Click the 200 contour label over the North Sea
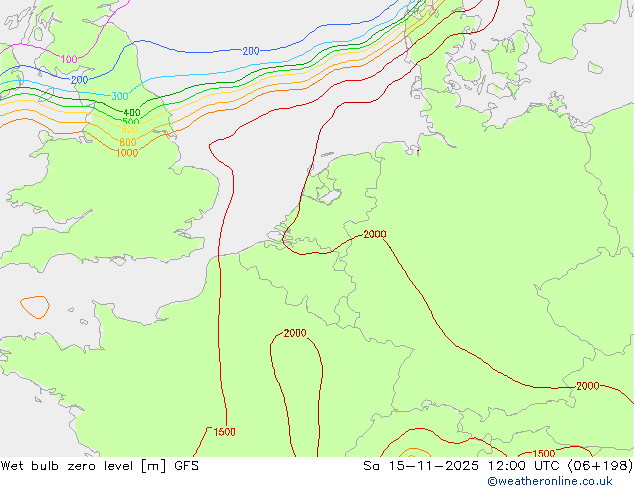Image resolution: width=634 pixels, height=490 pixels. point(251,51)
